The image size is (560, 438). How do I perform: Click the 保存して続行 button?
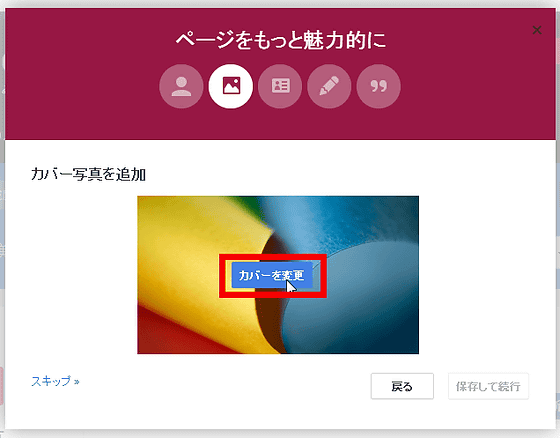click(488, 386)
